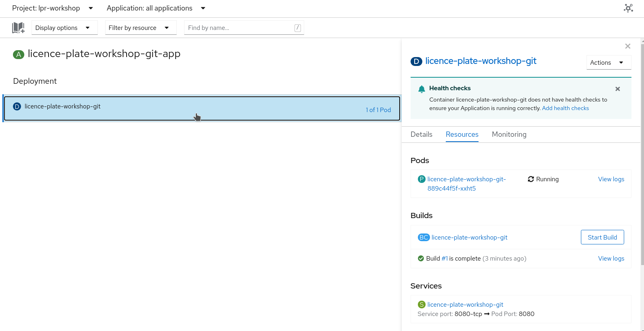Image resolution: width=644 pixels, height=331 pixels.
Task: Open pod licence-plate-workshop-git-889c44f5f-xxht5 link
Action: click(x=467, y=184)
